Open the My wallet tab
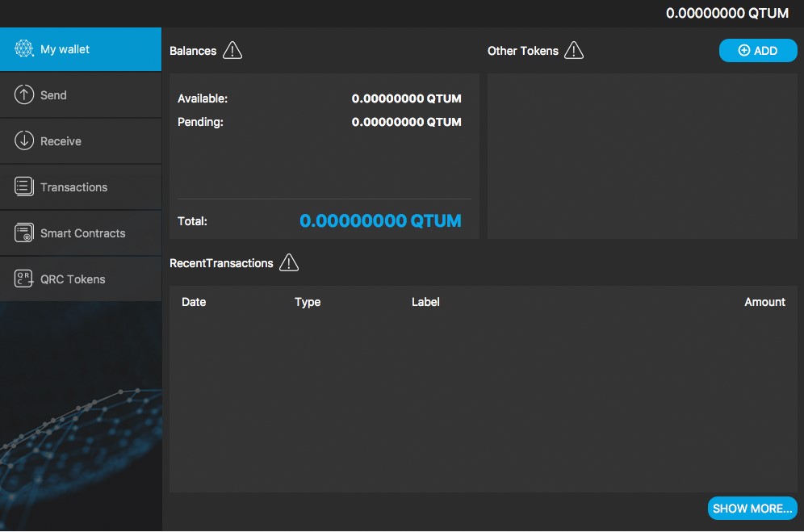This screenshot has height=532, width=804. (x=81, y=49)
